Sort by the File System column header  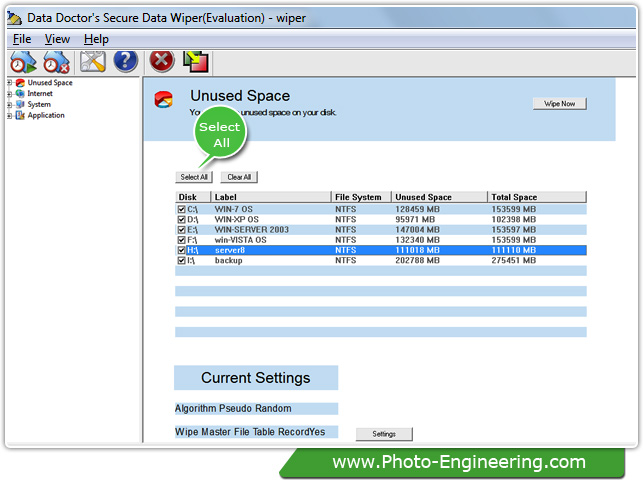pos(361,197)
